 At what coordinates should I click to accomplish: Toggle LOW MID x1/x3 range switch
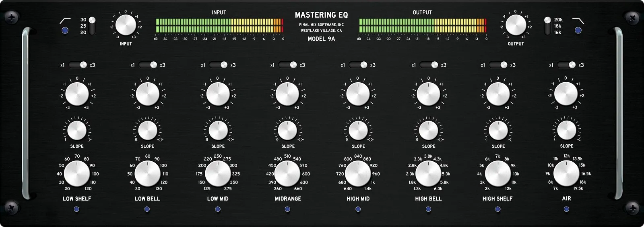[219, 65]
